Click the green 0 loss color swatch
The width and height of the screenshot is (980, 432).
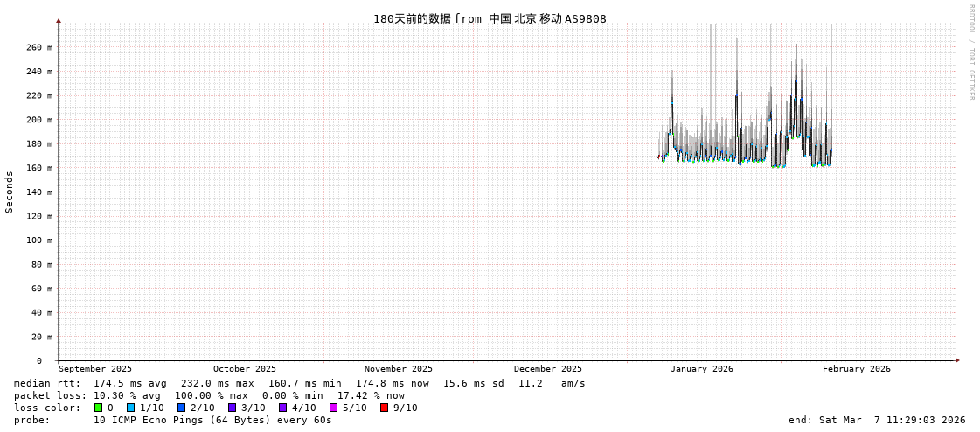[x=99, y=408]
